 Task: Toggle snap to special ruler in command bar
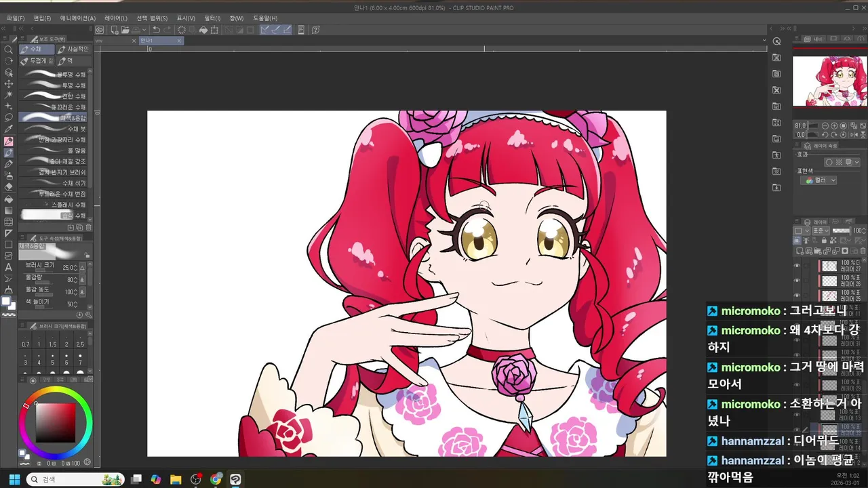tap(275, 30)
